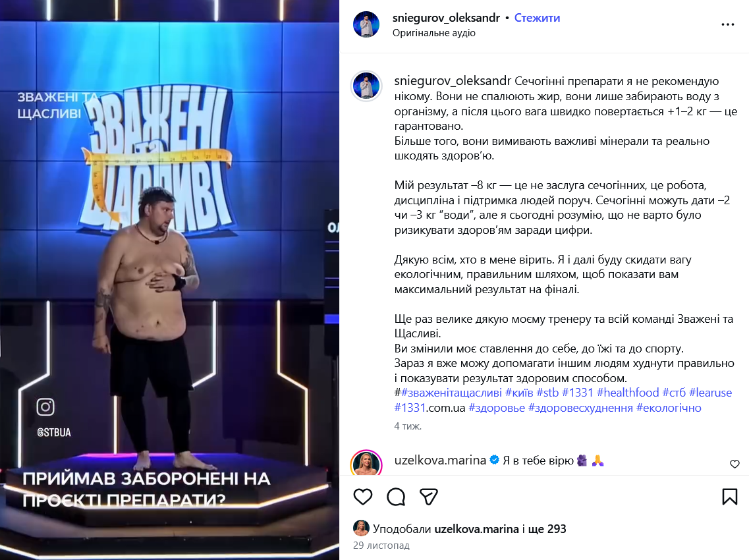
Task: Share the post via the paper plane icon
Action: pos(428,497)
